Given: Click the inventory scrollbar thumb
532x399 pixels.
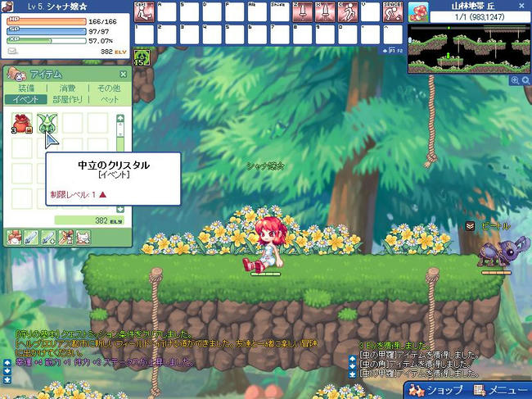Looking at the screenshot, I should [x=120, y=130].
